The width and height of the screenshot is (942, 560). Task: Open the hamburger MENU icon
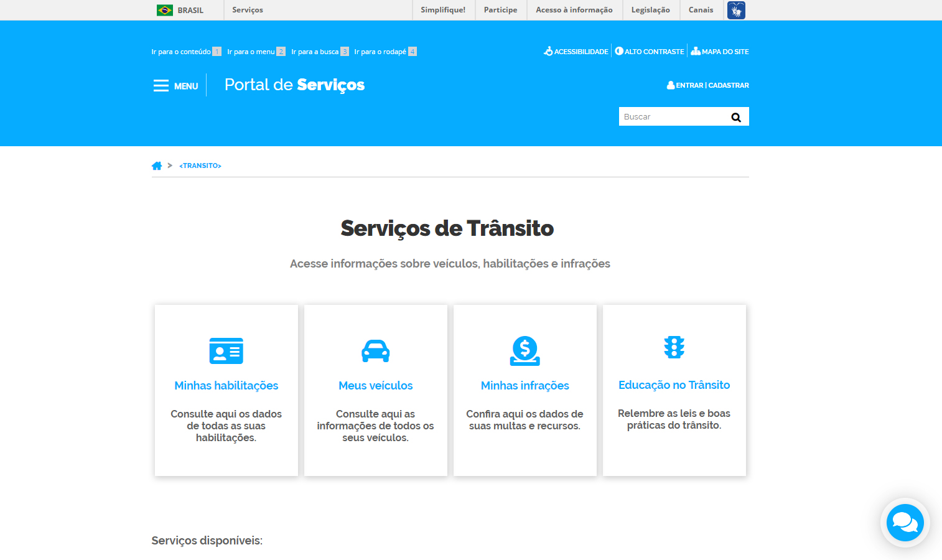(x=161, y=86)
